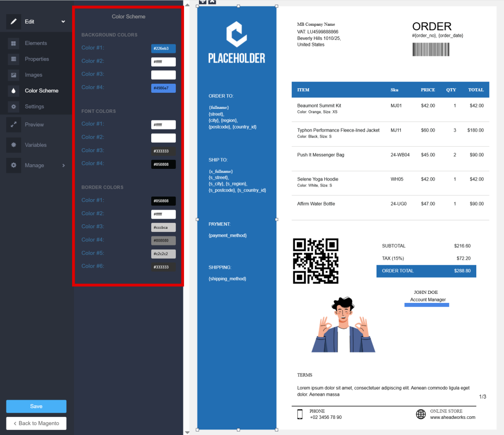Open the Preview menu item
The height and width of the screenshot is (435, 504).
(34, 125)
